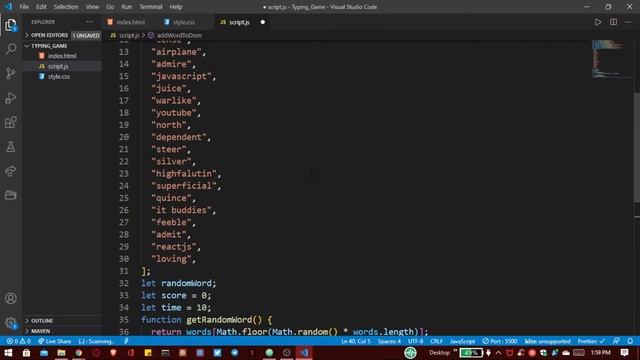Click the VS Code taskbar icon

[x=304, y=353]
